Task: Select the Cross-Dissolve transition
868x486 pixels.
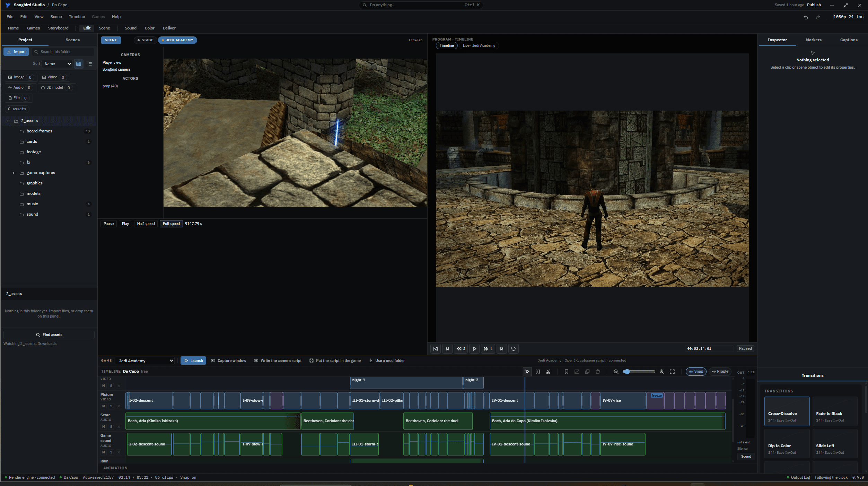Action: 787,411
